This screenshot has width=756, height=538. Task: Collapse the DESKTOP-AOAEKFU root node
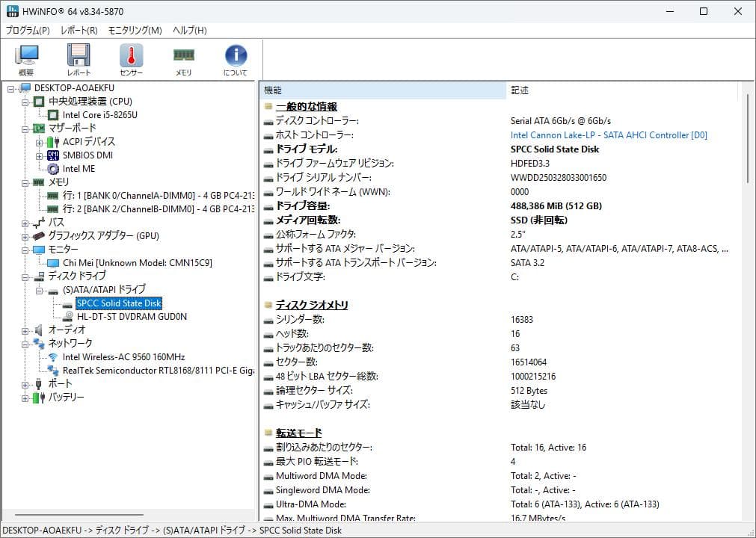tap(11, 89)
